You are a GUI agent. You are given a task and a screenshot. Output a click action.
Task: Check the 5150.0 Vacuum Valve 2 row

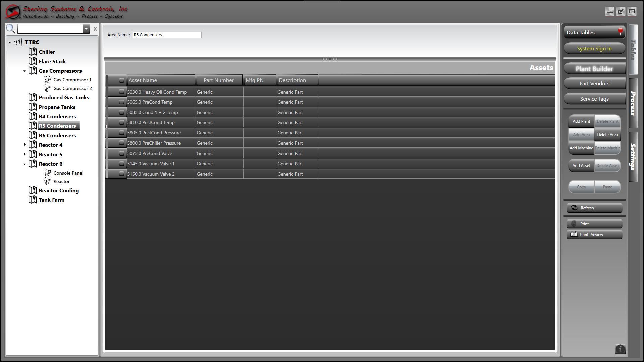pyautogui.click(x=122, y=174)
